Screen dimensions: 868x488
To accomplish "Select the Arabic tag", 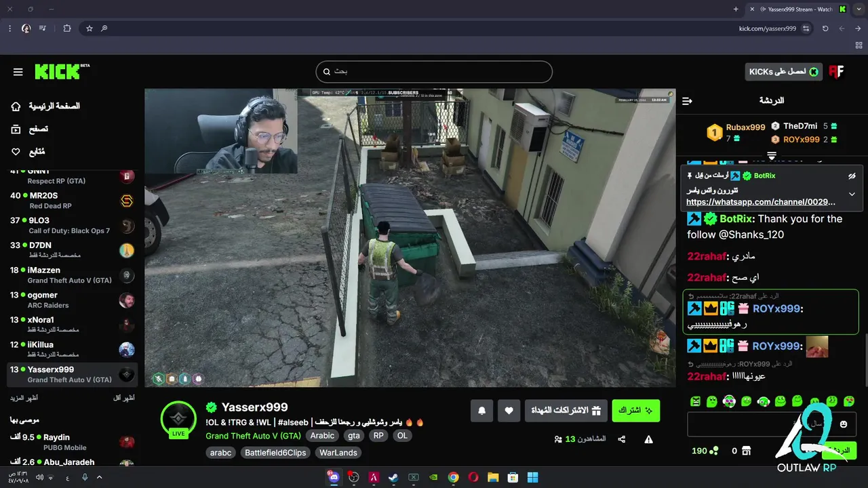I will [x=322, y=436].
